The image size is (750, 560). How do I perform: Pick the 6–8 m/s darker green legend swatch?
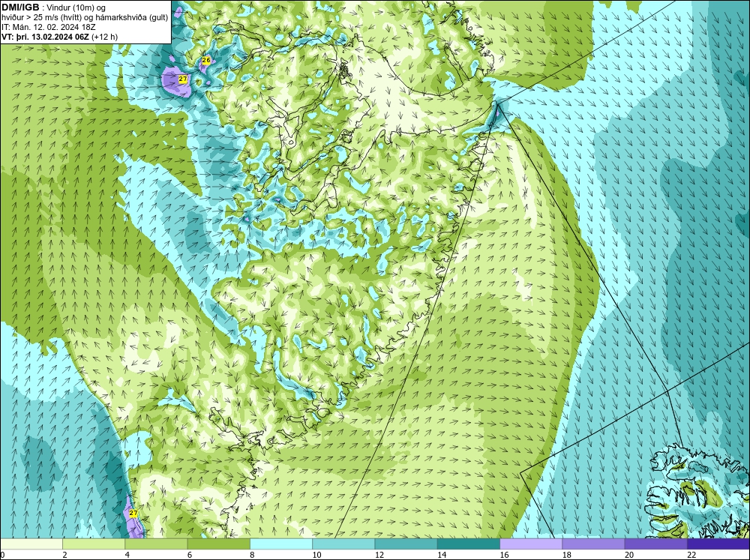coord(218,544)
